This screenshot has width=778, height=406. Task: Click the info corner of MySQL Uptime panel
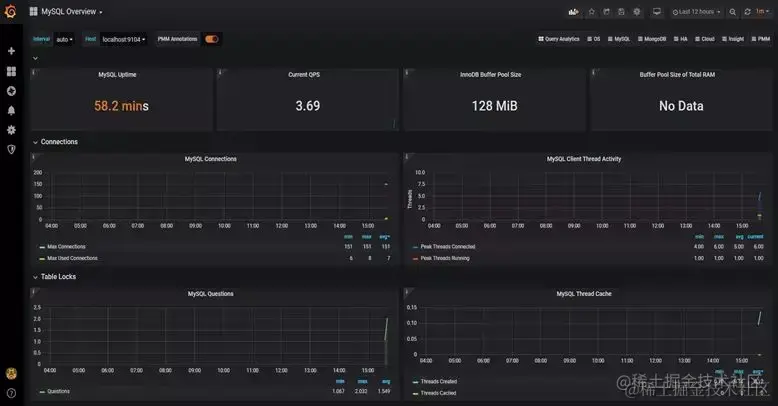coord(33,72)
